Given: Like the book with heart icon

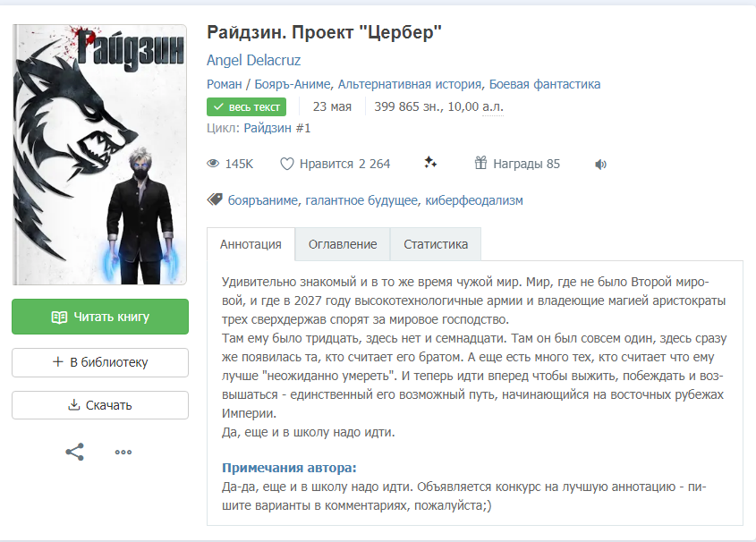Looking at the screenshot, I should point(287,165).
